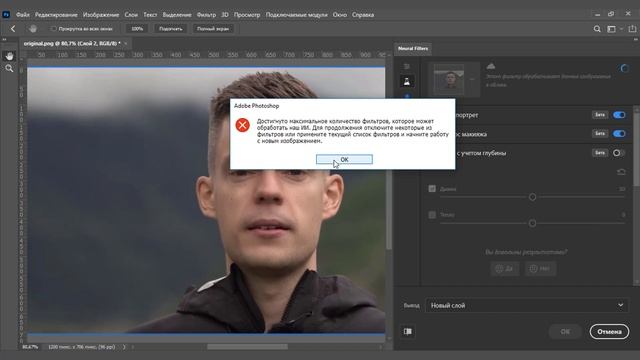640x360 pixels.
Task: Select the Zoom magnifier tool in left toolbar
Action: point(9,69)
